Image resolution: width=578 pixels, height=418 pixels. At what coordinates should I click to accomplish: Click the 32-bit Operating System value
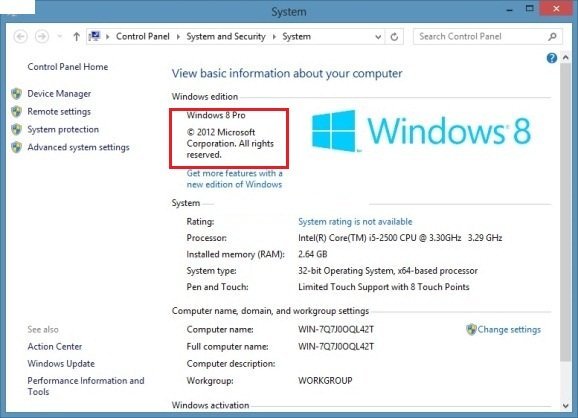tap(388, 271)
